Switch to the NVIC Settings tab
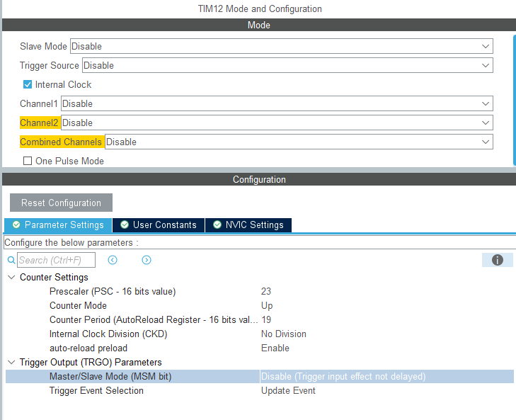 click(248, 225)
